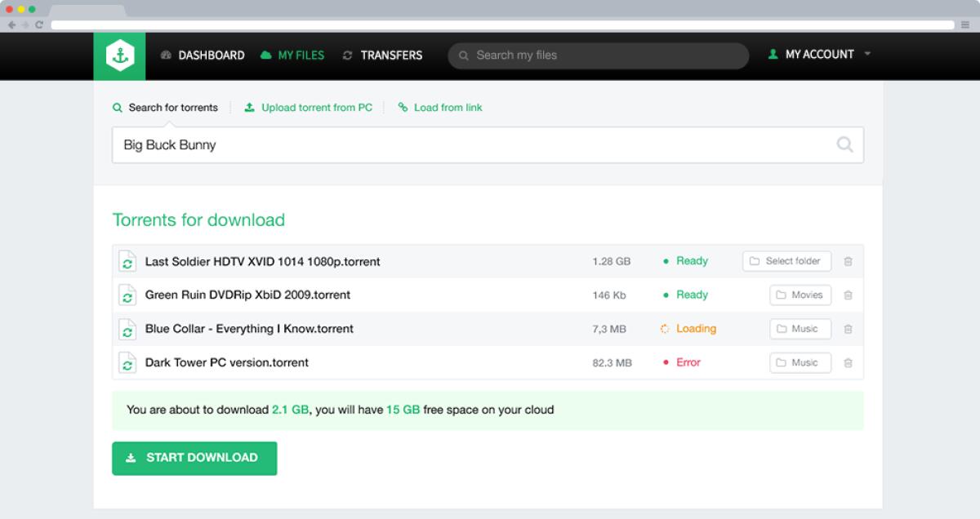Click the search icon in My Files search field
The height and width of the screenshot is (519, 980).
(x=463, y=55)
